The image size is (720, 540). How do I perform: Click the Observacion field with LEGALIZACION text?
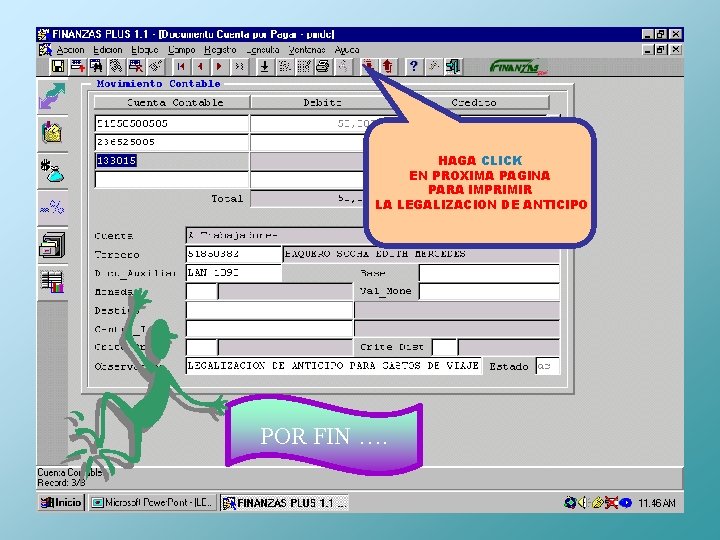click(334, 366)
